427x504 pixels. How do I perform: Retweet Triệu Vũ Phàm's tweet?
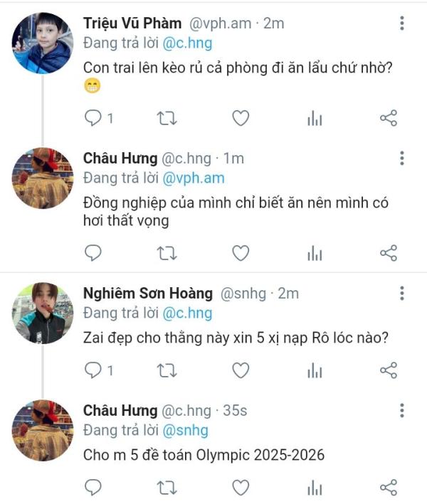coord(167,119)
